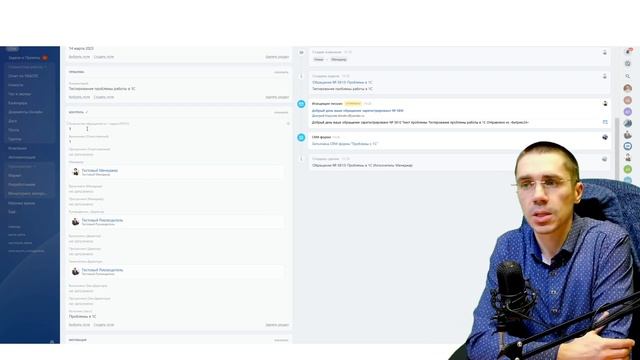Click настроить меню at sidebar bottom

click(x=20, y=243)
